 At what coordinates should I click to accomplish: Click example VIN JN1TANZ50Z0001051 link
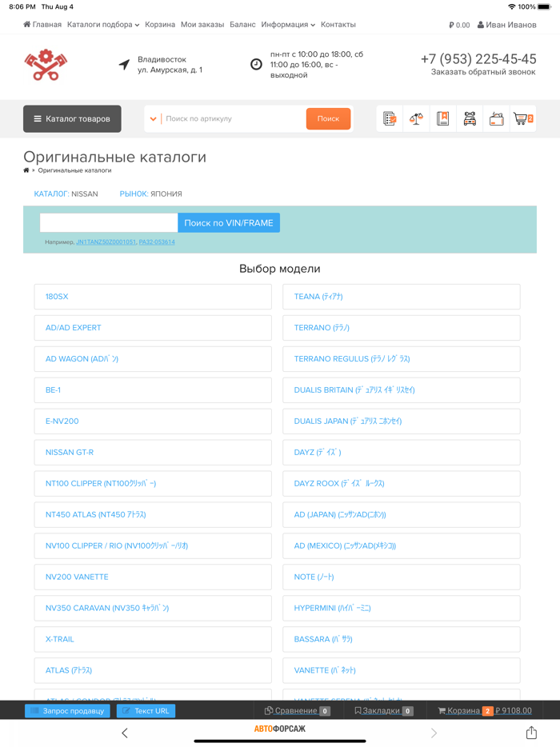coord(106,242)
